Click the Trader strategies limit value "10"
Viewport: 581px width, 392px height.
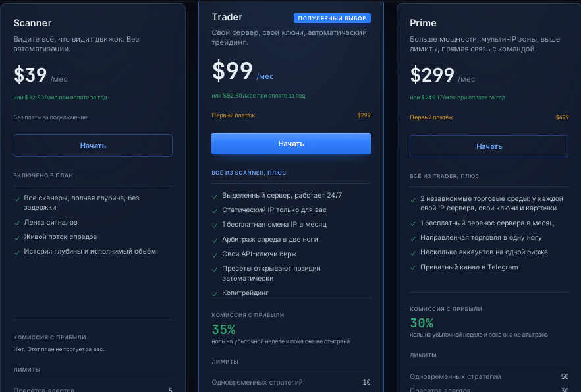click(x=366, y=382)
